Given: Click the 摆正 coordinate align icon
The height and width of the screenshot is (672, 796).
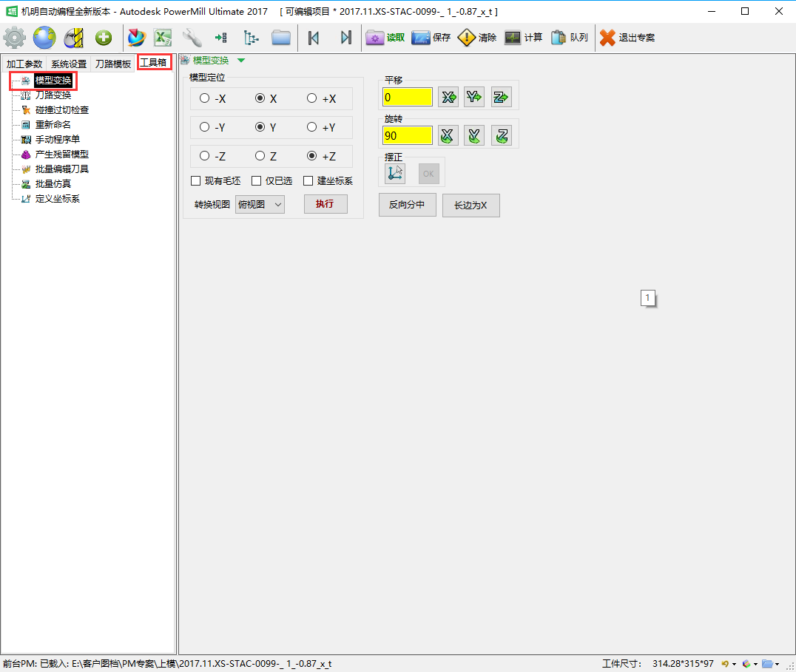Looking at the screenshot, I should [x=395, y=174].
